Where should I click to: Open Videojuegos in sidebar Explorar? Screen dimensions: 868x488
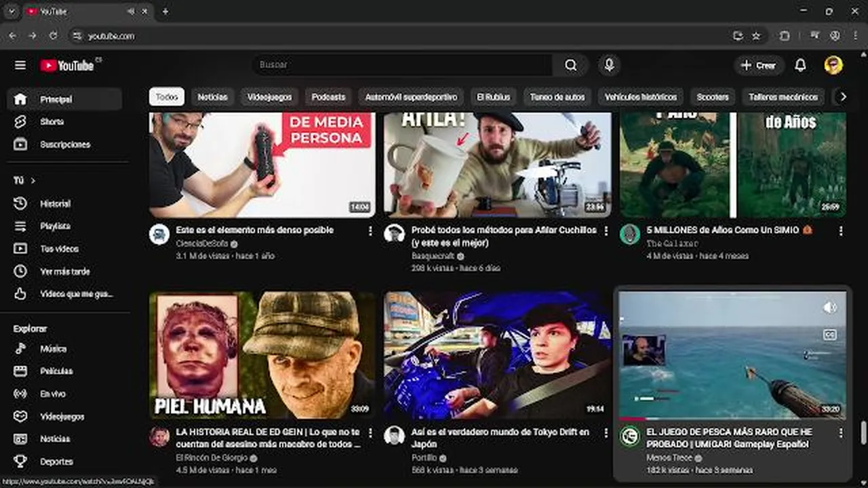tap(64, 416)
